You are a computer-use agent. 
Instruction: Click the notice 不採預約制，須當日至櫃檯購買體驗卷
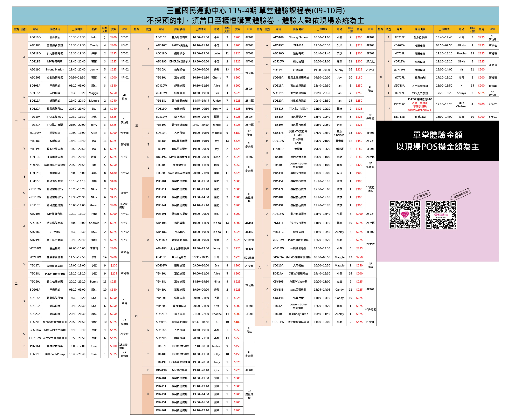(255, 21)
